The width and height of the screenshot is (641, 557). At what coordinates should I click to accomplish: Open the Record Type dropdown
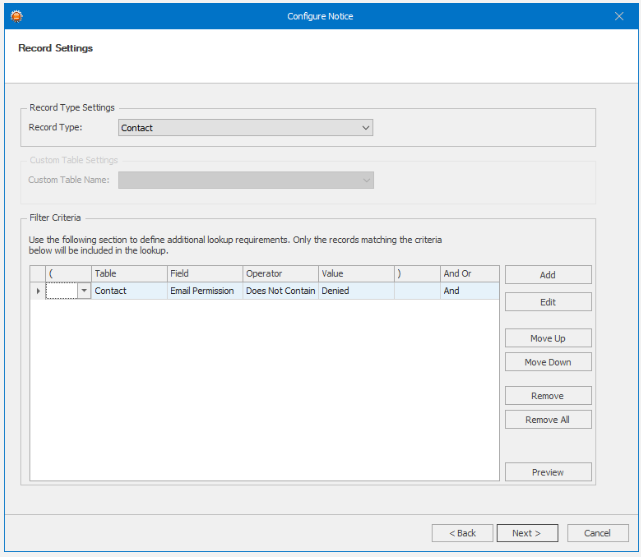[x=246, y=128]
